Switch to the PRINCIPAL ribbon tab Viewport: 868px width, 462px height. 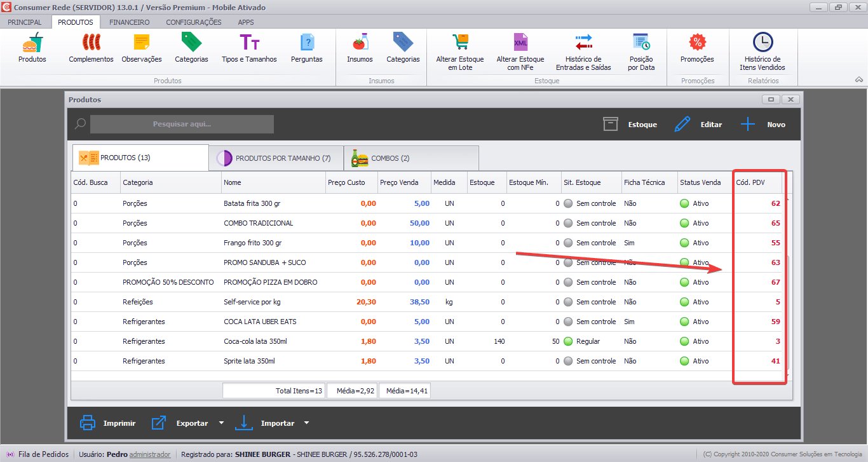(25, 22)
